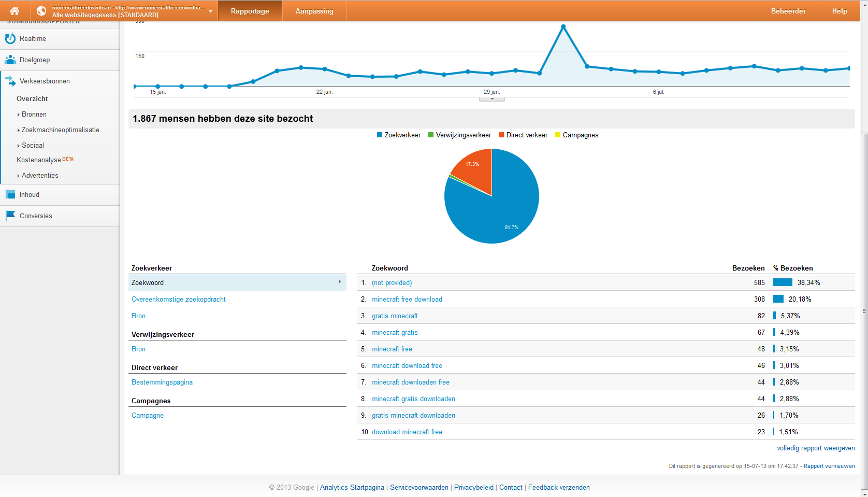This screenshot has height=497, width=868.
Task: Open the Realtime reports icon
Action: (10, 38)
